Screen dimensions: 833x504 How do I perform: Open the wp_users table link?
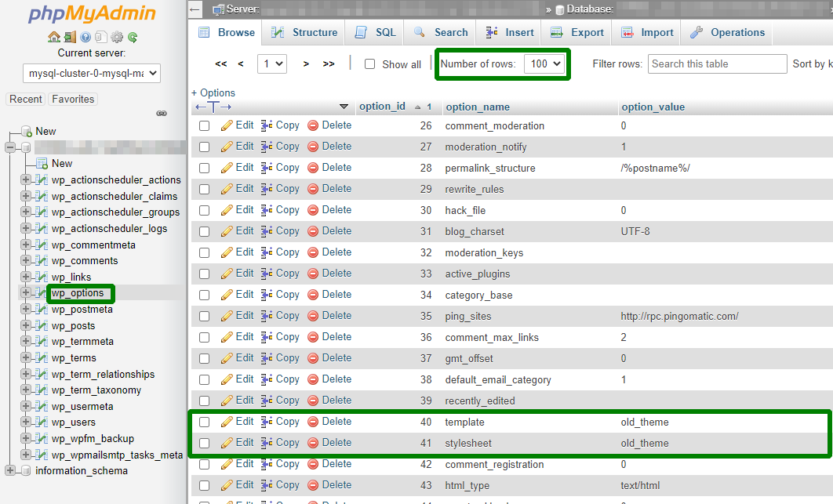[74, 422]
